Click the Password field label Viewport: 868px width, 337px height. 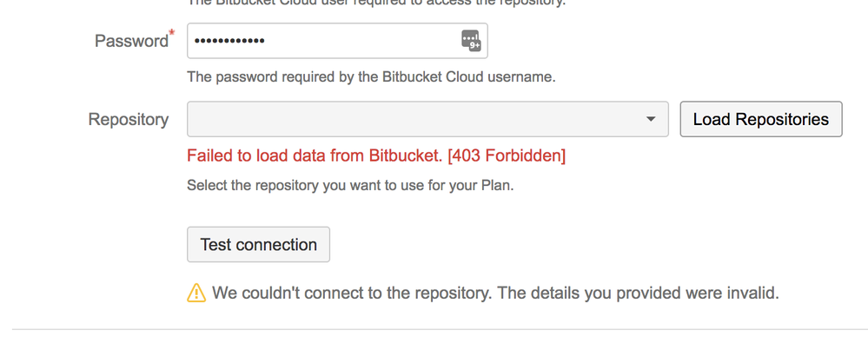point(132,41)
